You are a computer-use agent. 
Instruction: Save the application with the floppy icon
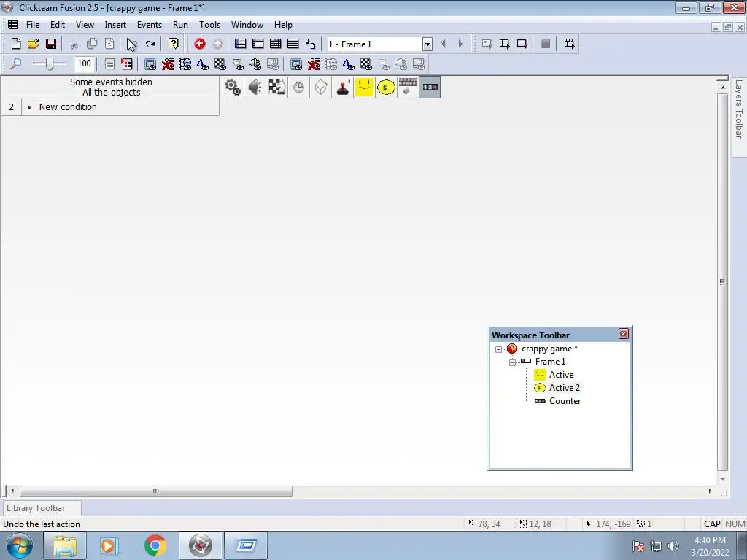(51, 44)
